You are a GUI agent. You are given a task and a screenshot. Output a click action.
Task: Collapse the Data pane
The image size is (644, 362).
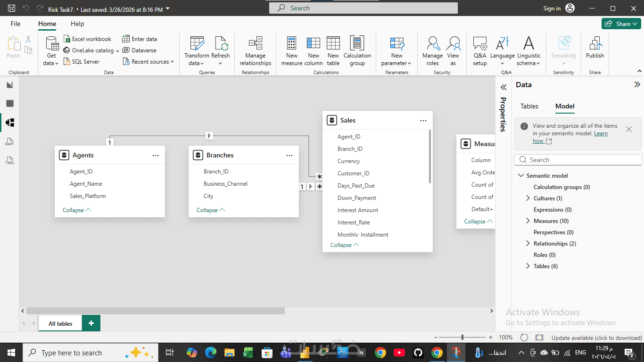[x=637, y=85]
